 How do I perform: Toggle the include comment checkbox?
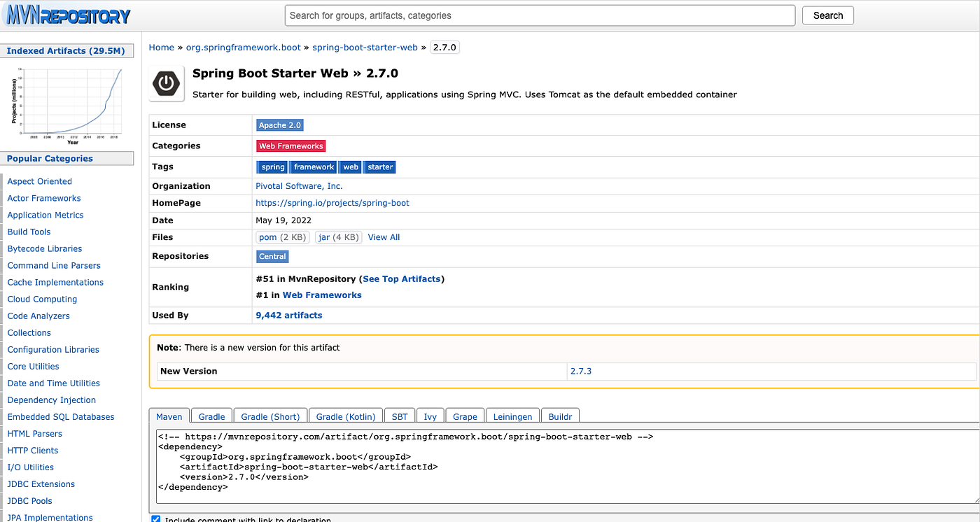click(155, 519)
